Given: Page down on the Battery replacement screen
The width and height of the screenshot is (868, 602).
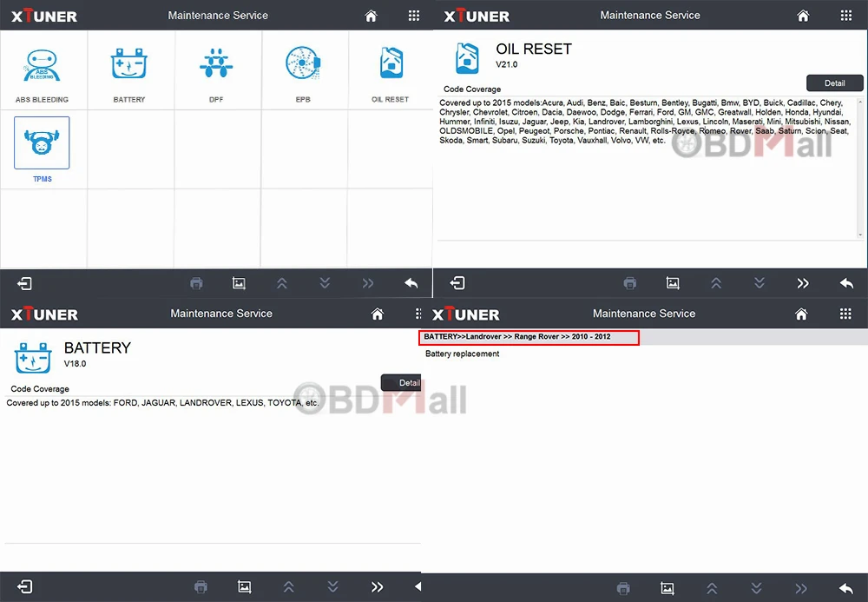Looking at the screenshot, I should 756,588.
